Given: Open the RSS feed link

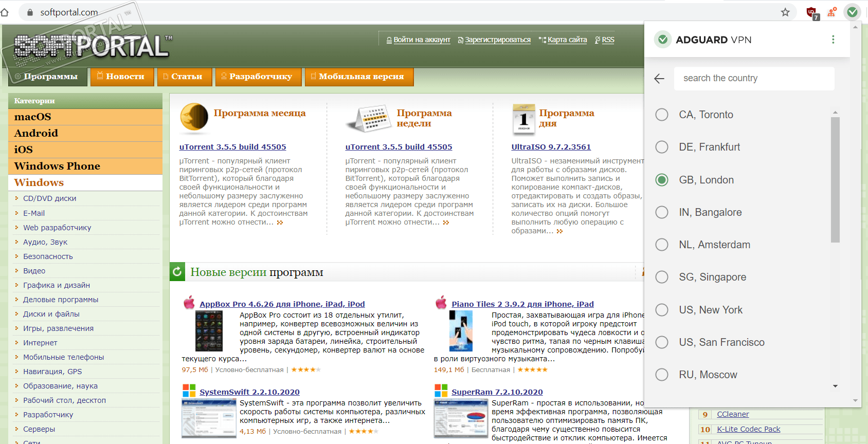Looking at the screenshot, I should point(608,40).
